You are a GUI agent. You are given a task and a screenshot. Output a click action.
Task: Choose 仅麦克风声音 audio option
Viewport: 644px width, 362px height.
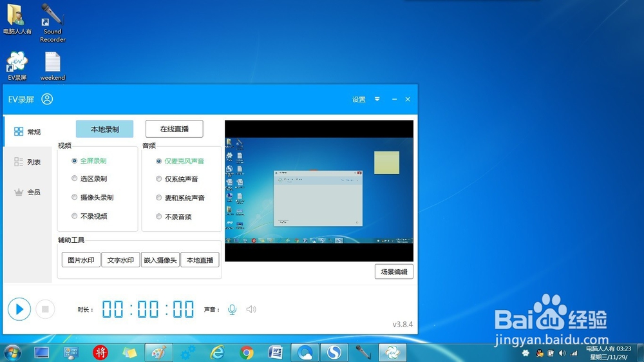click(180, 161)
